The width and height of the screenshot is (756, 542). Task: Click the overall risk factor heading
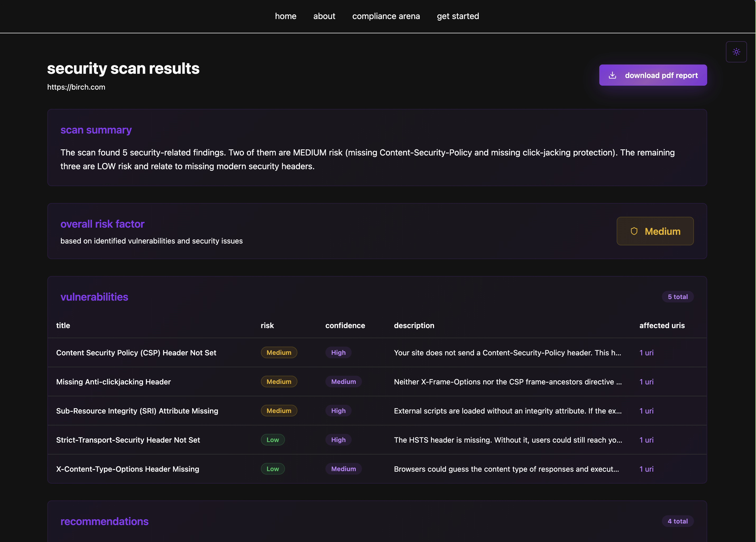coord(102,224)
